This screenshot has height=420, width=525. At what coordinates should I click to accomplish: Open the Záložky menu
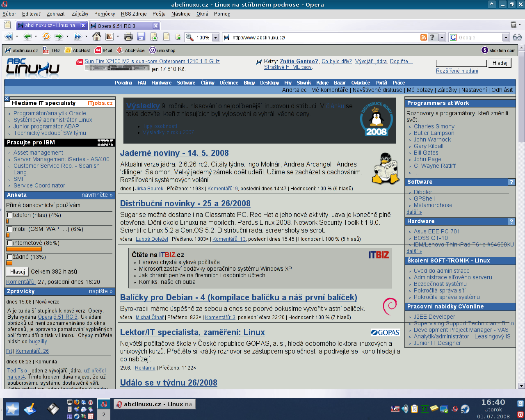[80, 14]
